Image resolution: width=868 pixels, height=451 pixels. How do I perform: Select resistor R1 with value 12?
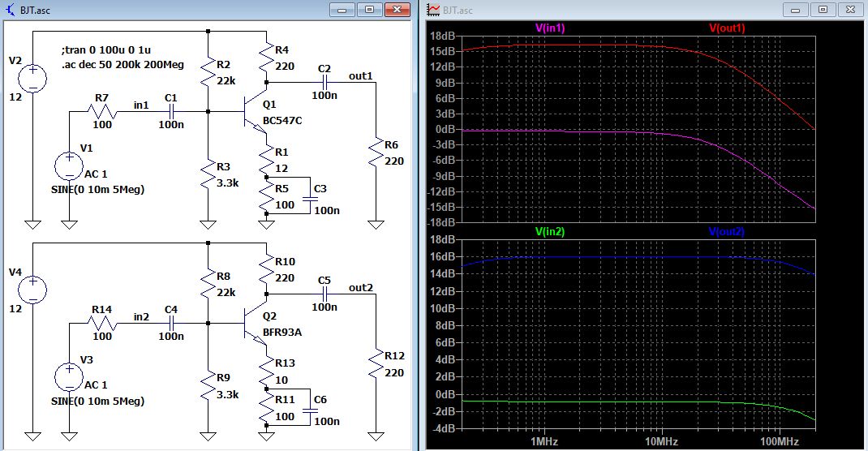[266, 159]
